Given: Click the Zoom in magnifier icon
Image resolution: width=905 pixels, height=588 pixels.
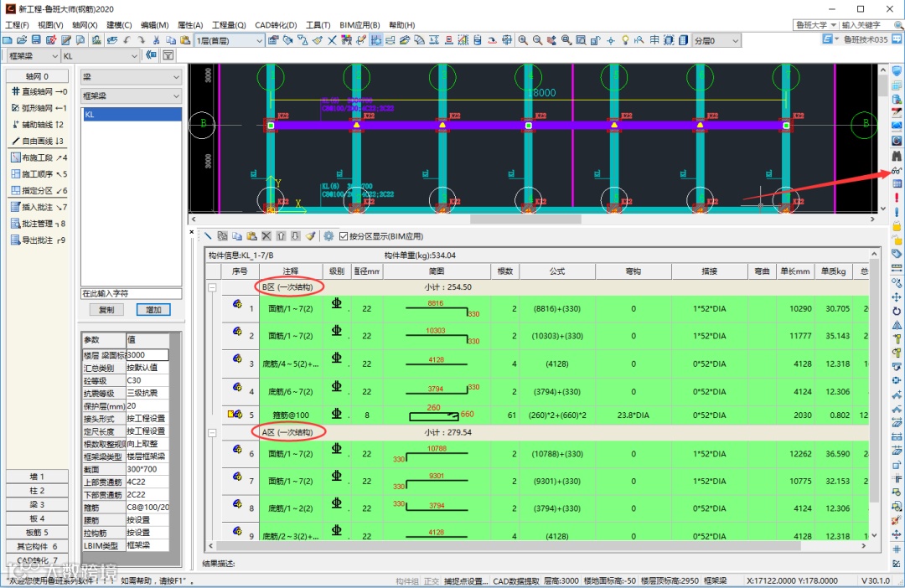Looking at the screenshot, I should 523,40.
